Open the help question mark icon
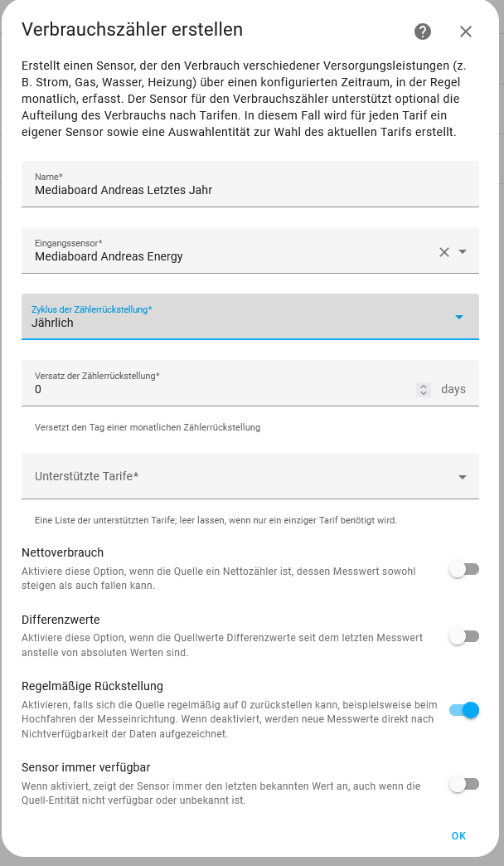The height and width of the screenshot is (866, 504). [423, 32]
